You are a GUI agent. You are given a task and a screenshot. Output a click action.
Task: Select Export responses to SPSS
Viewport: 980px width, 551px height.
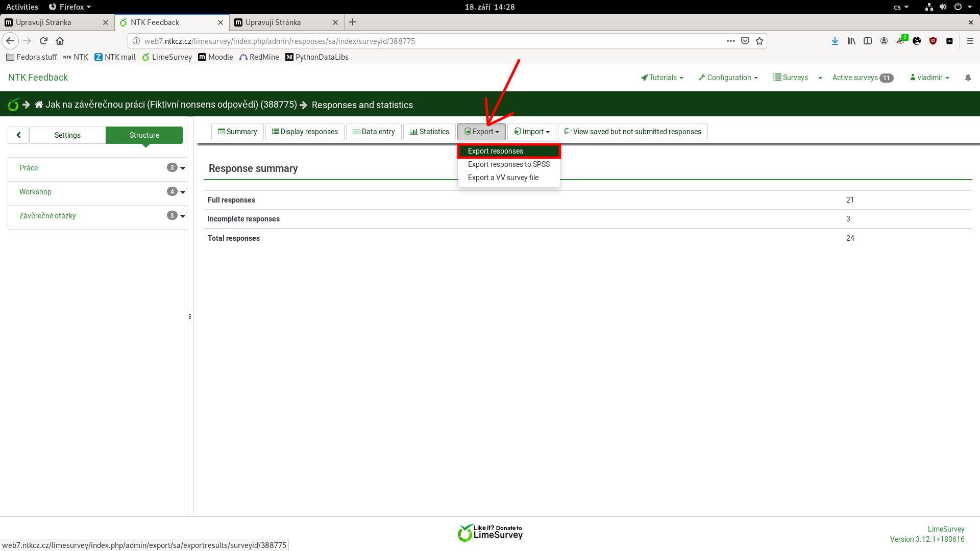[508, 164]
